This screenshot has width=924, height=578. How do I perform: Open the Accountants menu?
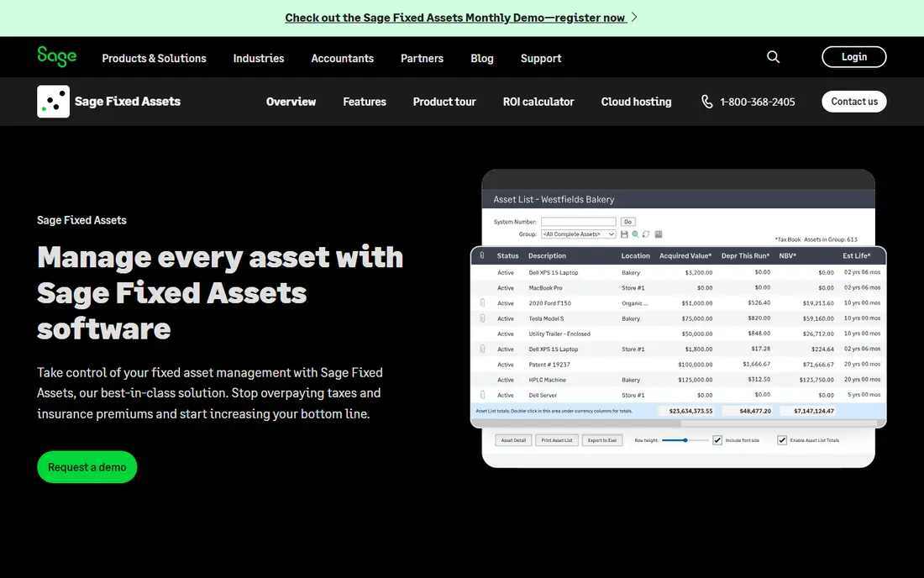coord(343,58)
